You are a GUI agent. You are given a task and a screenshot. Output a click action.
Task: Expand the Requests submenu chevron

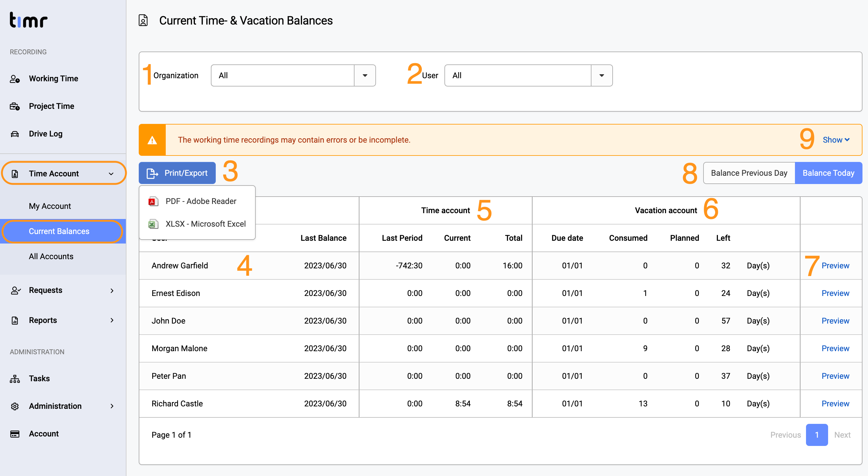click(x=112, y=290)
